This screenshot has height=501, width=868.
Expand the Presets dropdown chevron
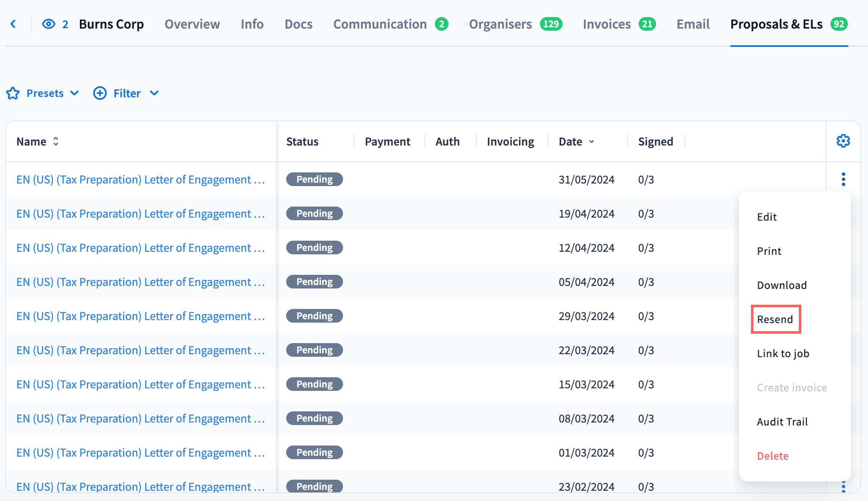click(74, 93)
